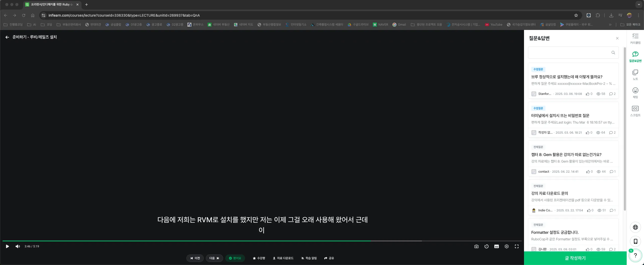644x265 pixels.
Task: Expand the tab search dropdown arrow
Action: pyautogui.click(x=639, y=5)
